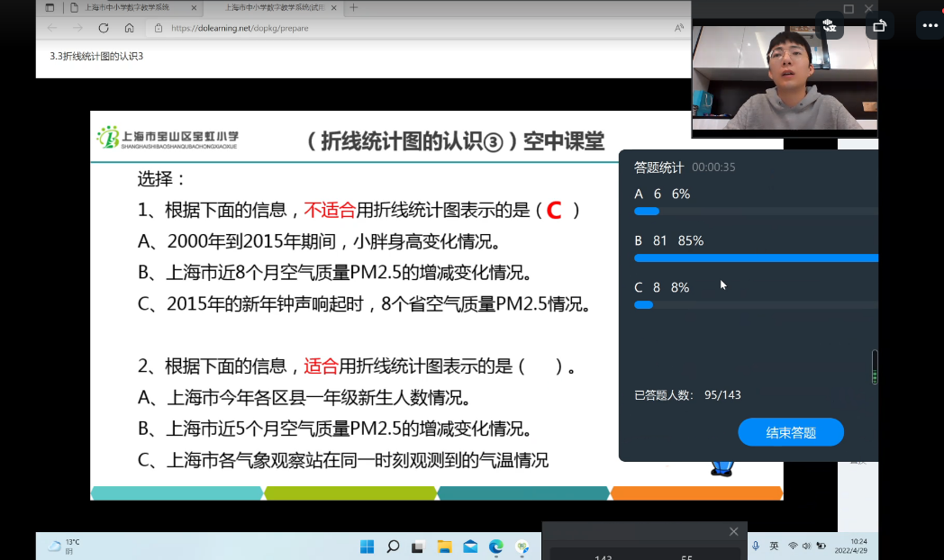Open site information via the address bar lock
Viewport: 944px width, 560px height.
tap(157, 28)
